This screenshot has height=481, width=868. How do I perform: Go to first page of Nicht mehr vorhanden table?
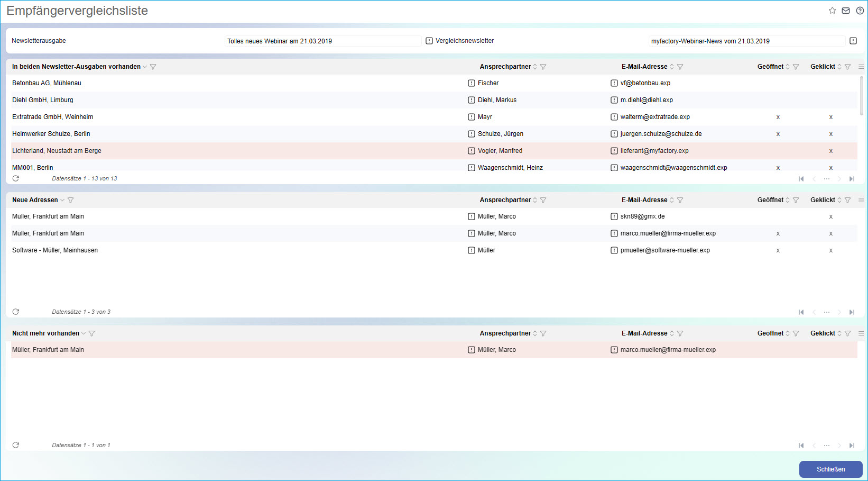(801, 446)
